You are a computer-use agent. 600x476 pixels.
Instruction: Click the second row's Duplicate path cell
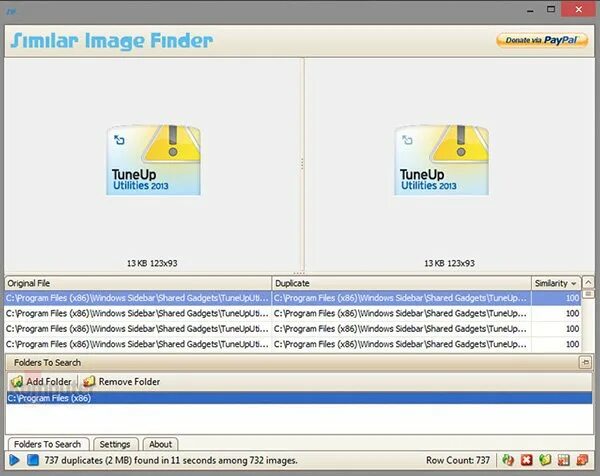(401, 313)
